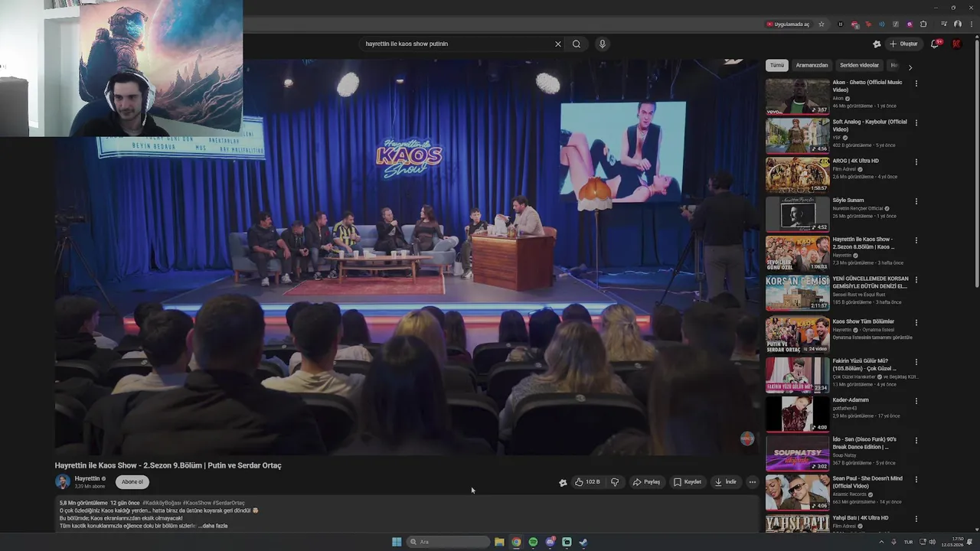Download the video with İndir

point(726,482)
